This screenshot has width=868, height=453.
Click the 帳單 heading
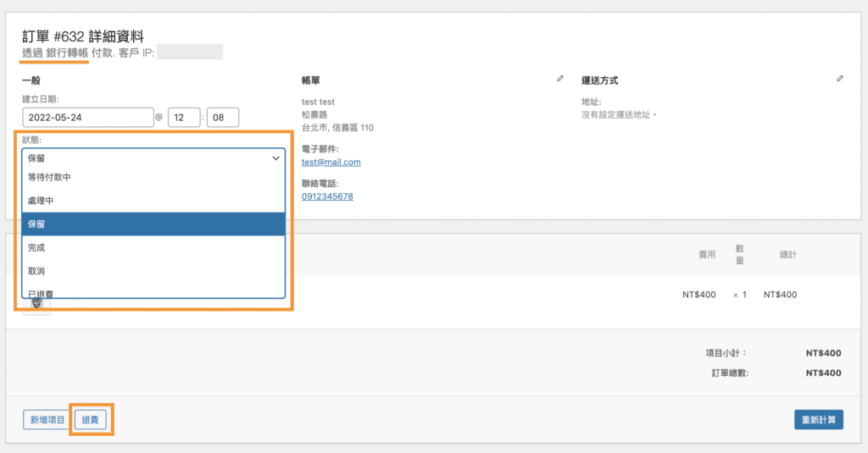click(310, 80)
